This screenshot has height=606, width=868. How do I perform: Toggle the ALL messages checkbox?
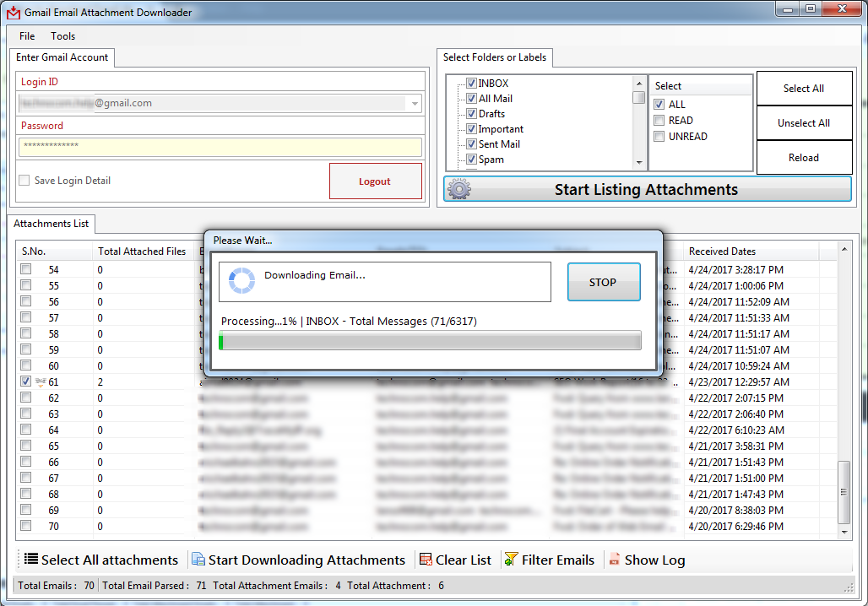659,104
